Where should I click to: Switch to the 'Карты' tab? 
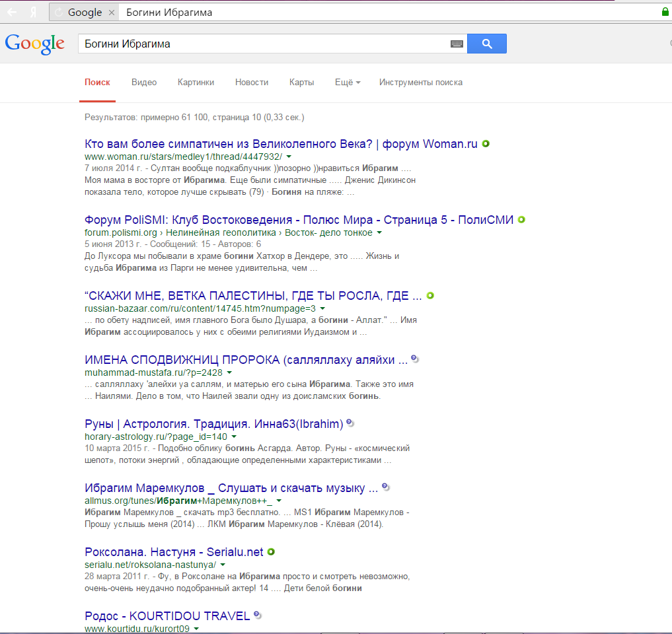click(x=302, y=83)
